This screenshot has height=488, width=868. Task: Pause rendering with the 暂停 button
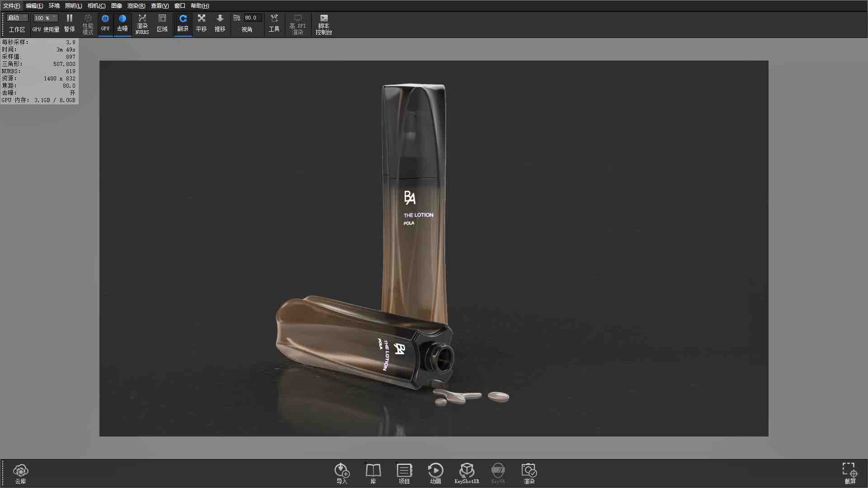[70, 23]
